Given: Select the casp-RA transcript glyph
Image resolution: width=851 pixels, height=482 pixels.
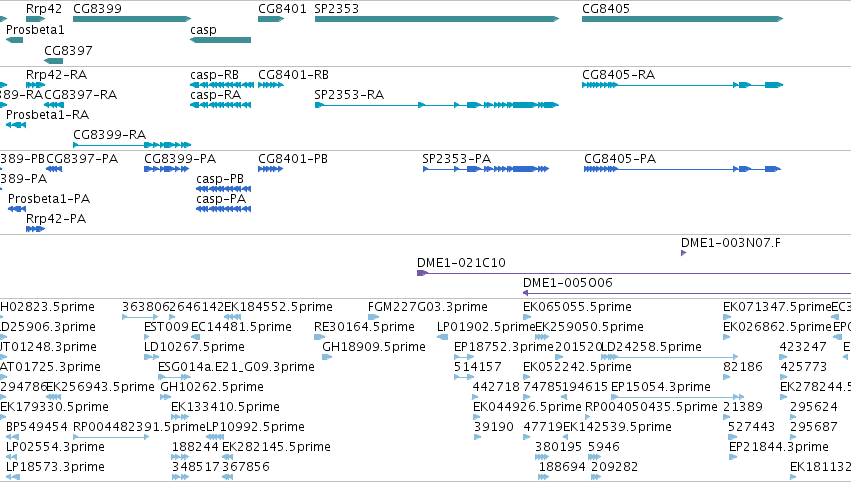Looking at the screenshot, I should (220, 105).
